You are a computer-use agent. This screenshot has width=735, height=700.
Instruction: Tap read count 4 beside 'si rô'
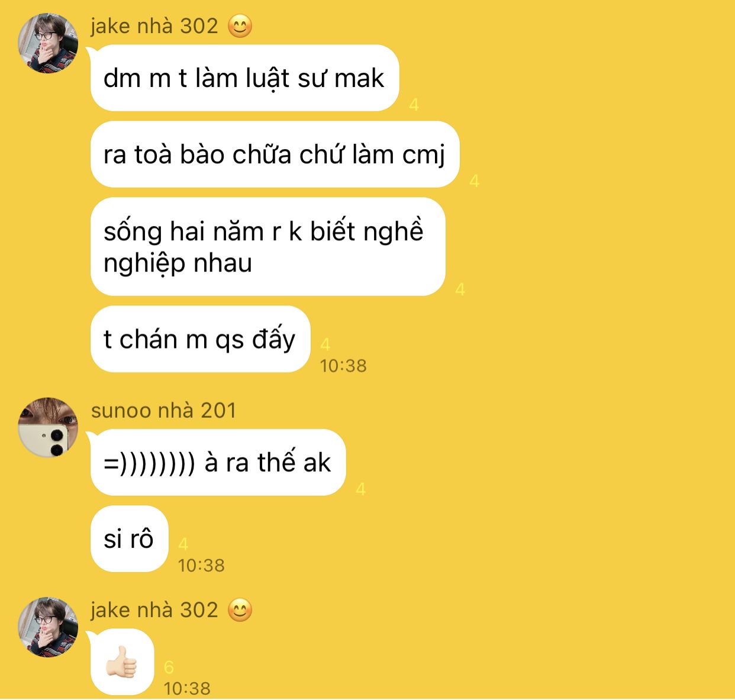pos(183,544)
